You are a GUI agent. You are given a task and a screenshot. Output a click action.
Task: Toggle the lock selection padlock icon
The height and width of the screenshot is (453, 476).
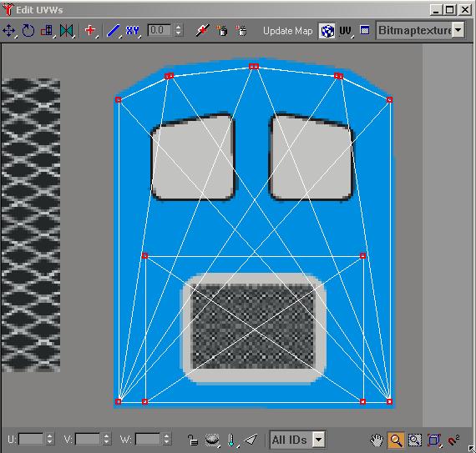pyautogui.click(x=193, y=440)
